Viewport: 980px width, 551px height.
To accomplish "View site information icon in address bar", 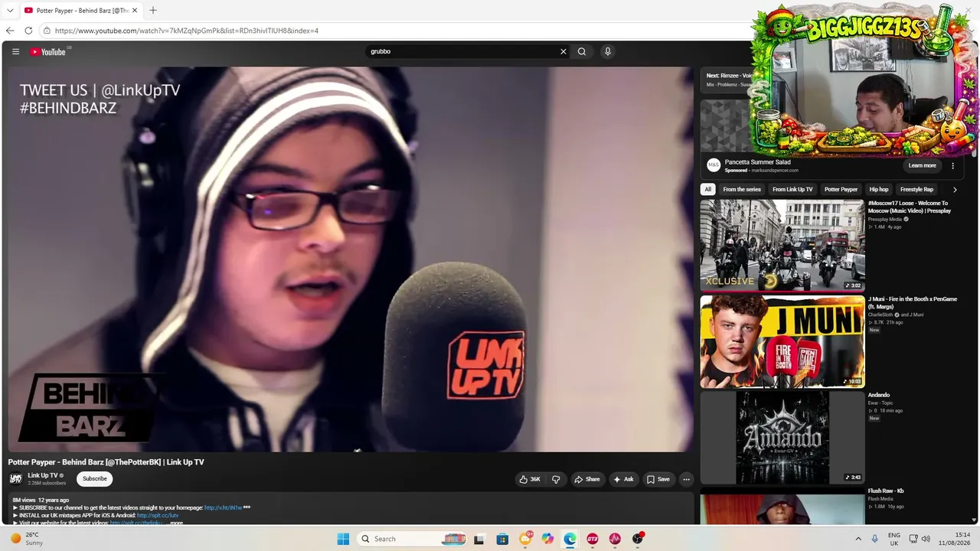I will tap(47, 31).
